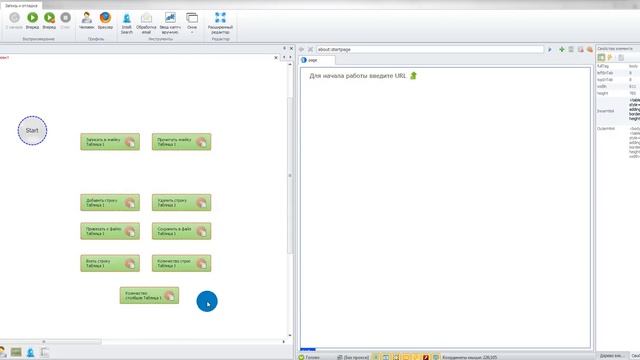Select the width property row
The height and width of the screenshot is (360, 640).
click(x=618, y=87)
